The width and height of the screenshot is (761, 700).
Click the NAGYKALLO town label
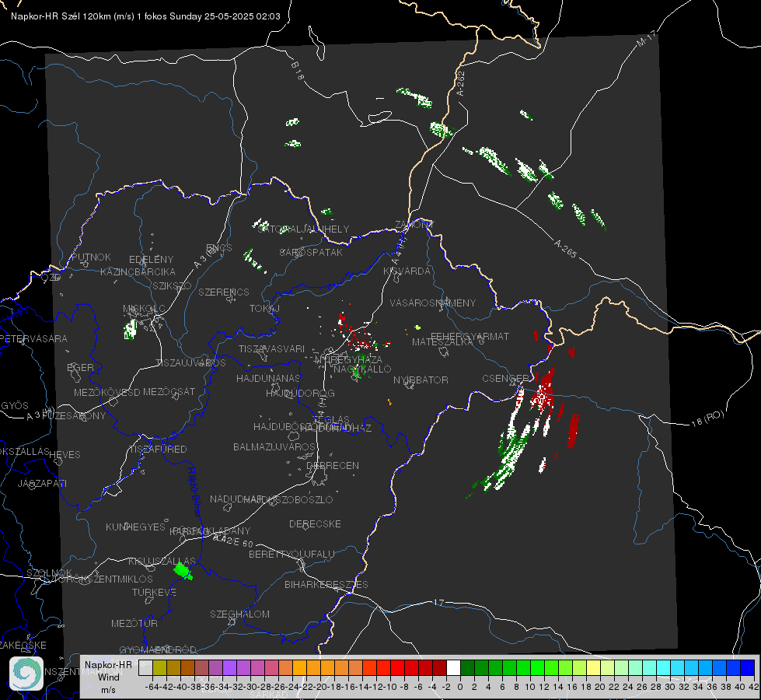pos(362,369)
